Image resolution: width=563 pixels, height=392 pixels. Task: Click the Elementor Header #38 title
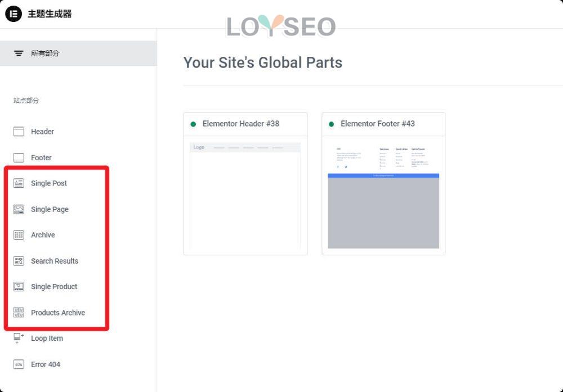point(241,124)
